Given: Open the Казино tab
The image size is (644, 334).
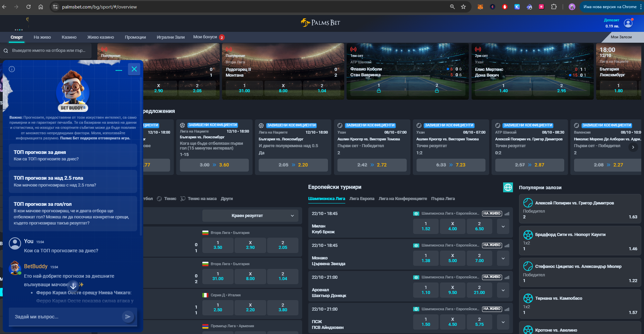Looking at the screenshot, I should pos(69,37).
